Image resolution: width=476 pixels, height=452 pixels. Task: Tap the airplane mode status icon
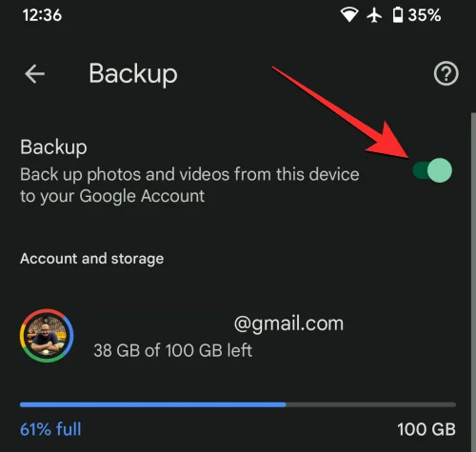point(374,15)
